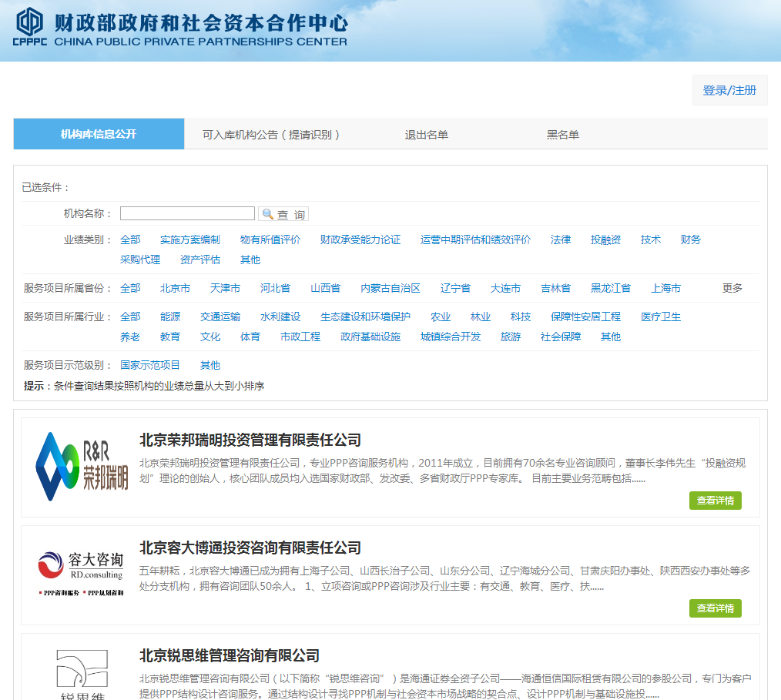Filter province by 内蒙古自治区
This screenshot has width=781, height=700.
click(x=390, y=288)
